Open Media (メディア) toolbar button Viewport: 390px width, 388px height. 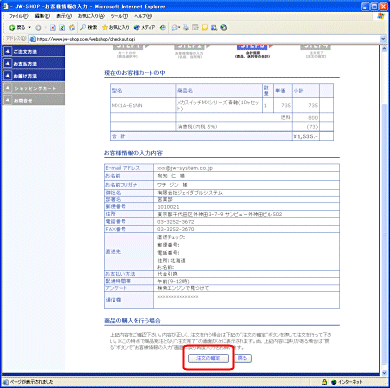(x=144, y=28)
